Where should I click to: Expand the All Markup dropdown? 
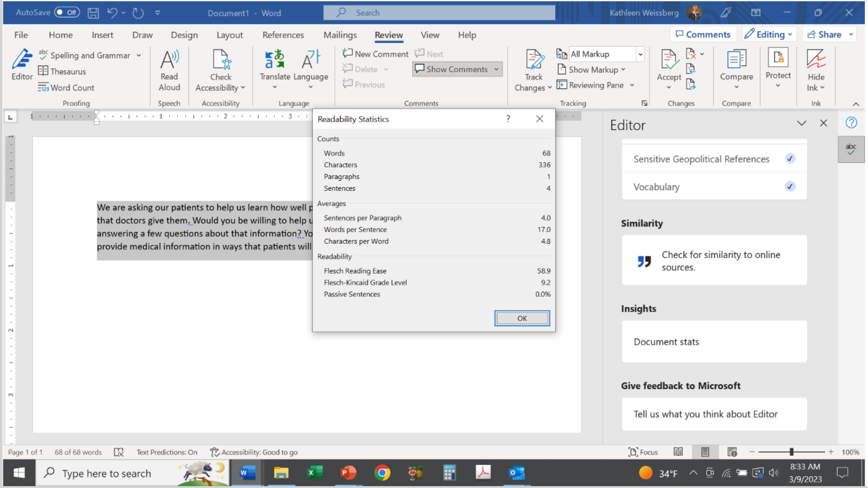point(640,54)
